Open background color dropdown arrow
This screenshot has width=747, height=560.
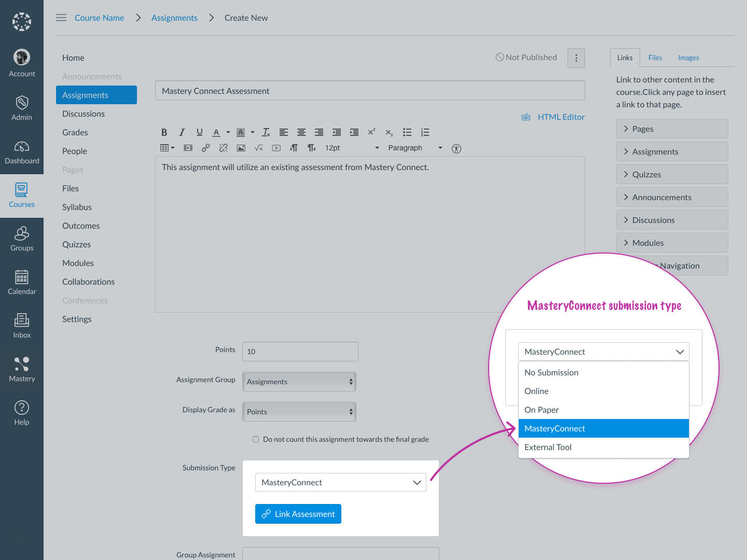[253, 132]
